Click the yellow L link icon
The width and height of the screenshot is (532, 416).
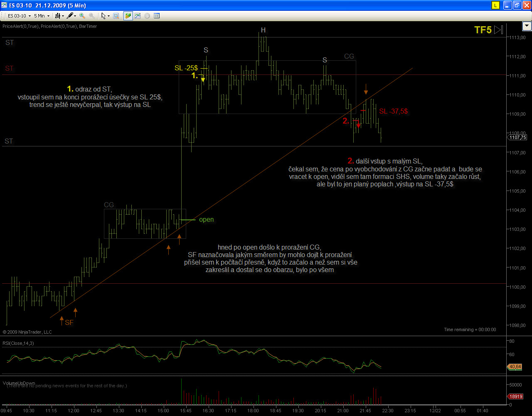[495, 5]
